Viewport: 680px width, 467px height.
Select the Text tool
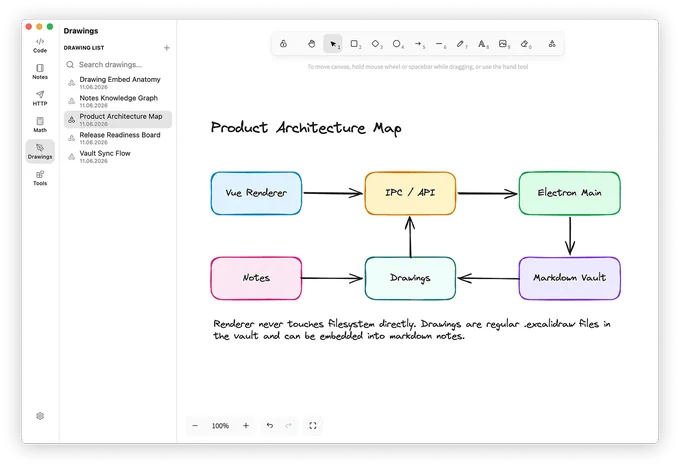pos(482,44)
